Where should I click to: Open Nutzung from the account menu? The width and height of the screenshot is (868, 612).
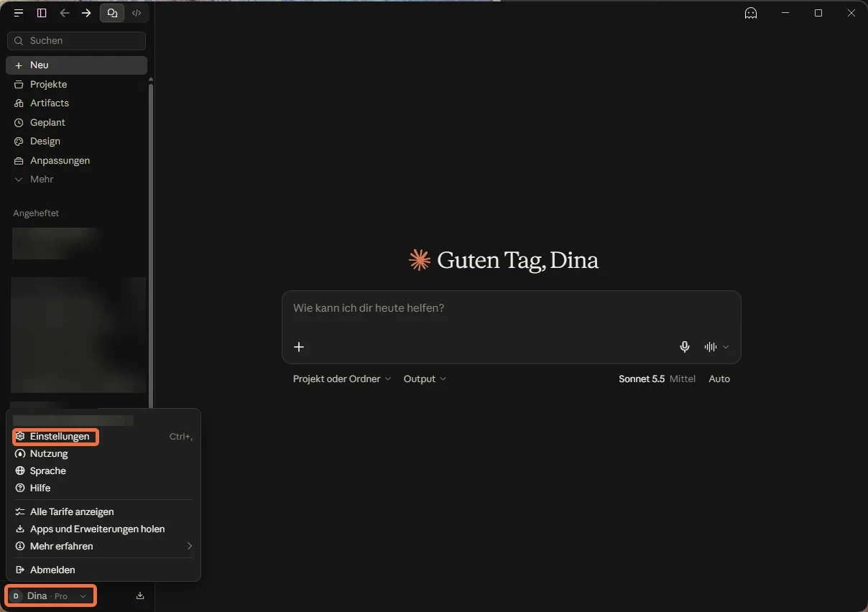[103, 453]
